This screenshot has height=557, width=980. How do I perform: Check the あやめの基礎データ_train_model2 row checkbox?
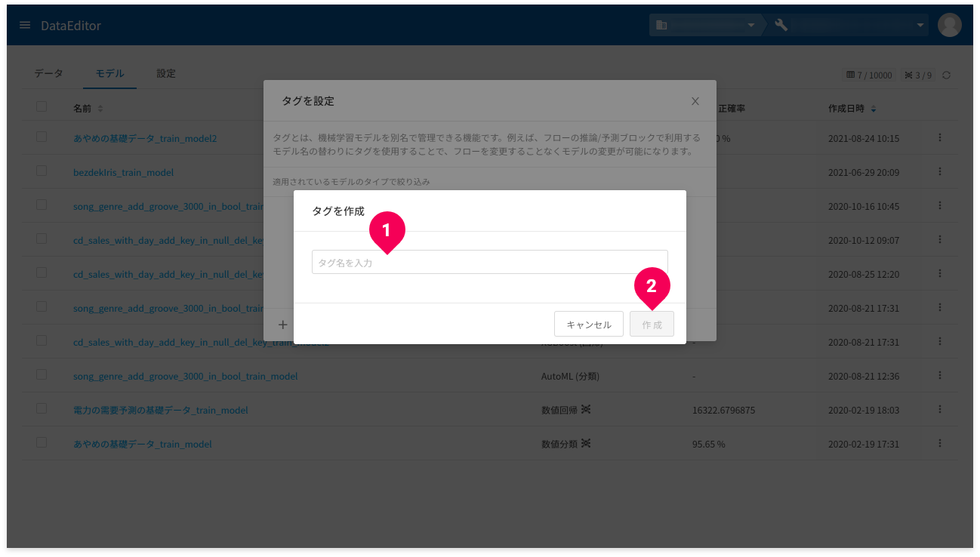42,137
